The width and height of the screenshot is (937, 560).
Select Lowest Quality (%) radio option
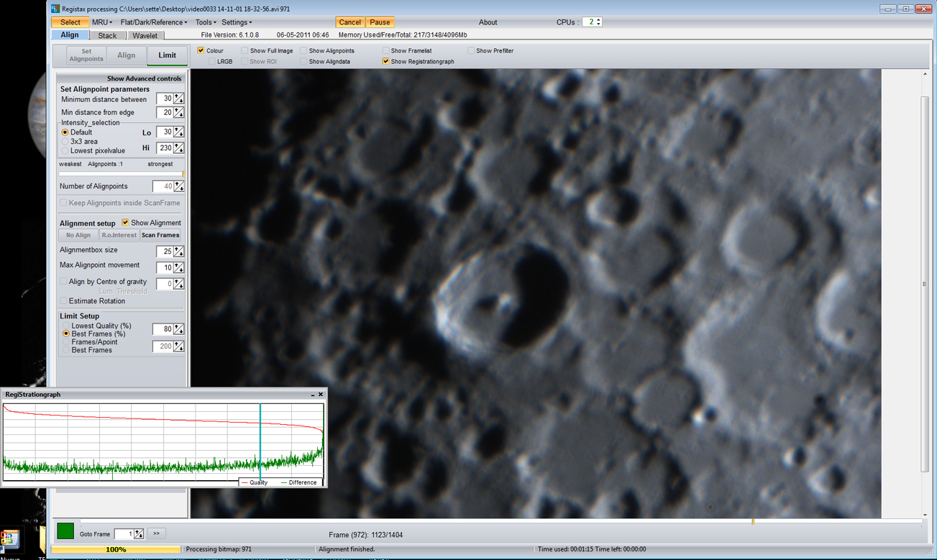point(66,326)
